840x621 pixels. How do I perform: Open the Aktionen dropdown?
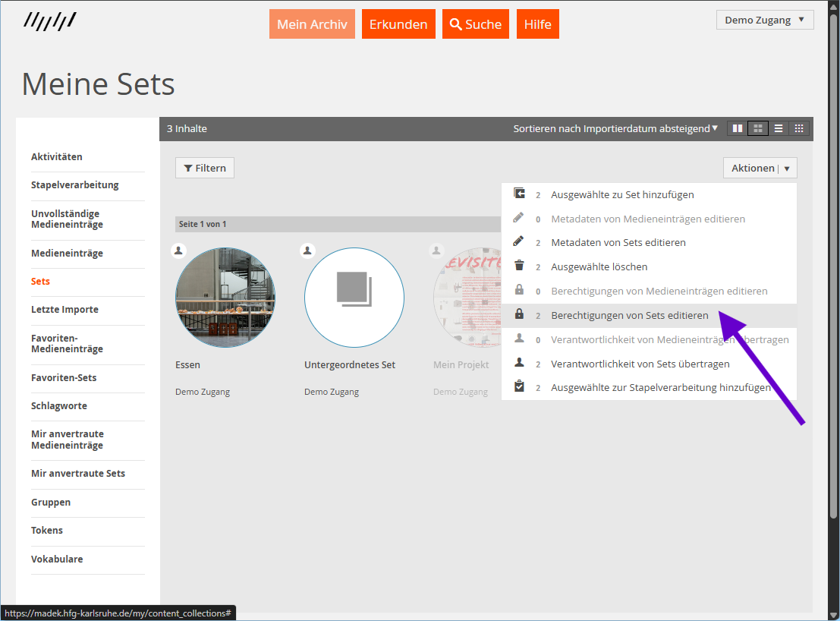point(760,168)
